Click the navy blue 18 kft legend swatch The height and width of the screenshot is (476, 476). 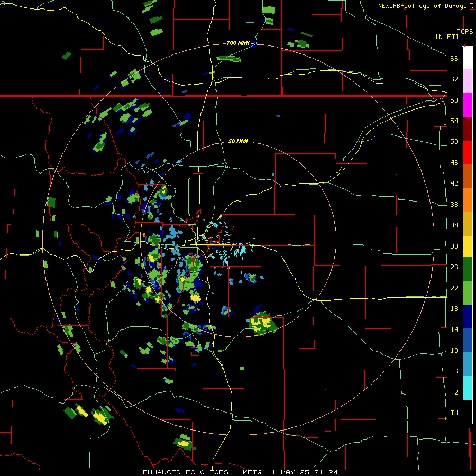(x=467, y=317)
